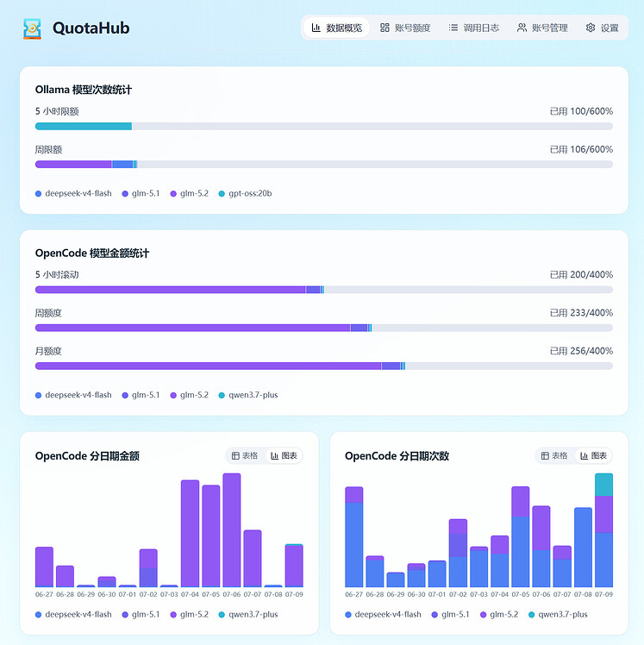Screen dimensions: 644x645
Task: Toggle deepseek-v4-flash in 分日期金额 chart legend
Action: (x=73, y=615)
